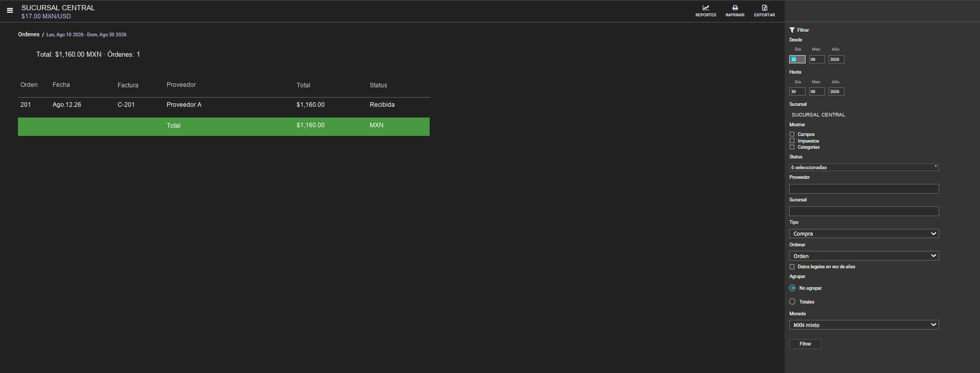Screen dimensions: 980x373
Task: Open the Moneda dropdown showing MXN mixto
Action: coord(864,325)
